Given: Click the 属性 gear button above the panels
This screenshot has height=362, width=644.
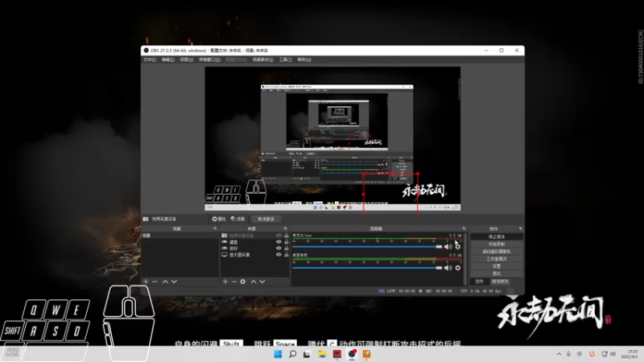Looking at the screenshot, I should click(218, 219).
